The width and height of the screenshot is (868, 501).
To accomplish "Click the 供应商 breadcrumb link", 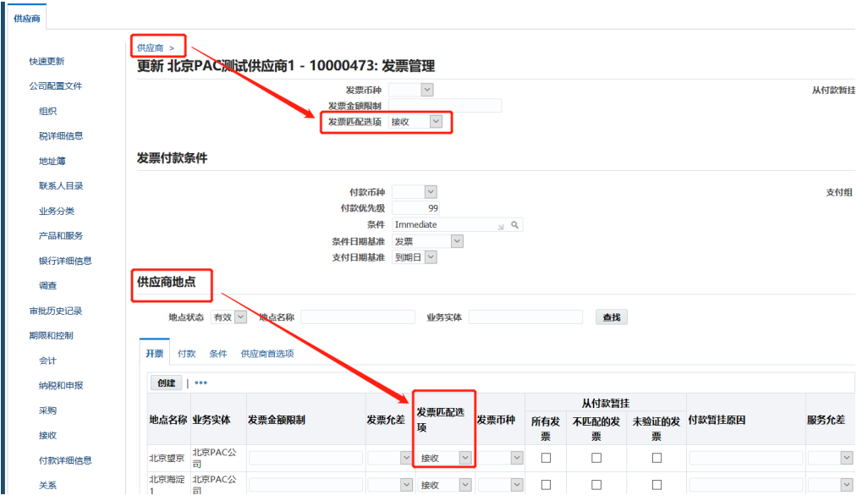I will point(150,47).
